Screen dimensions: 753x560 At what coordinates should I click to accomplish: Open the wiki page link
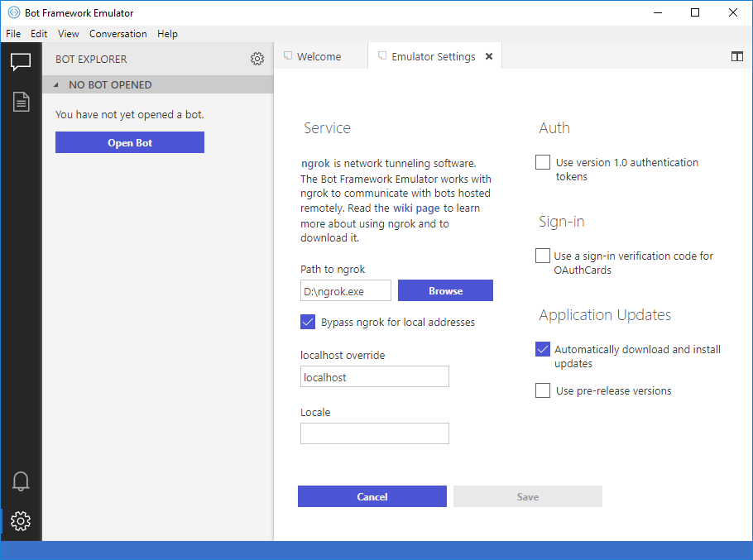coord(416,208)
